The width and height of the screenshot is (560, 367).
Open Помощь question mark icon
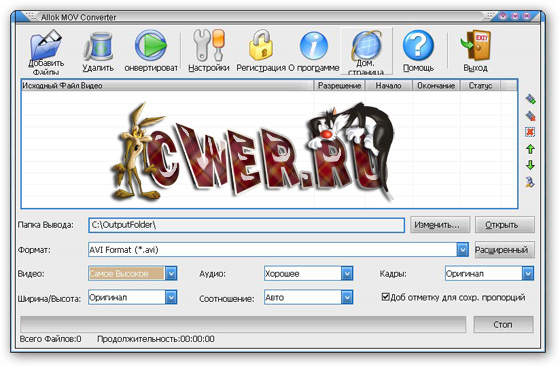click(x=418, y=46)
